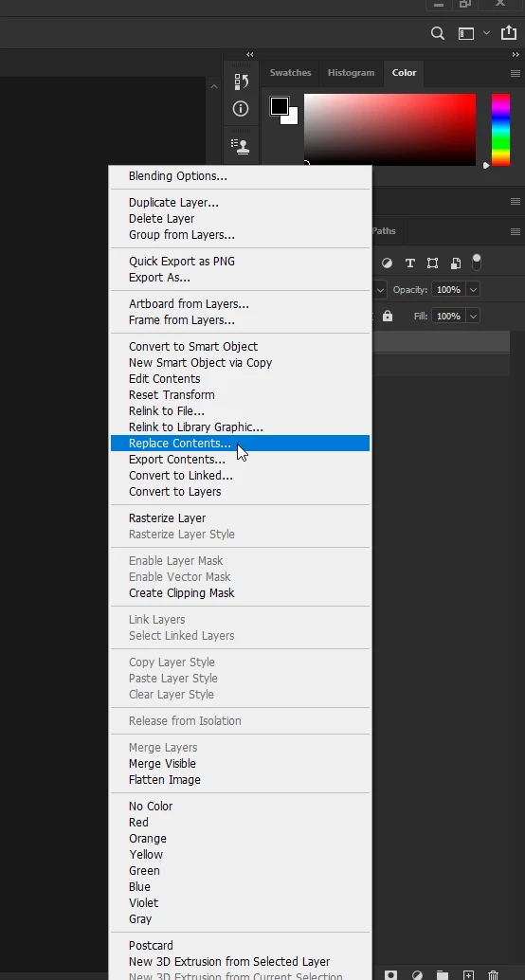Open the Fill dropdown arrow

tap(473, 317)
